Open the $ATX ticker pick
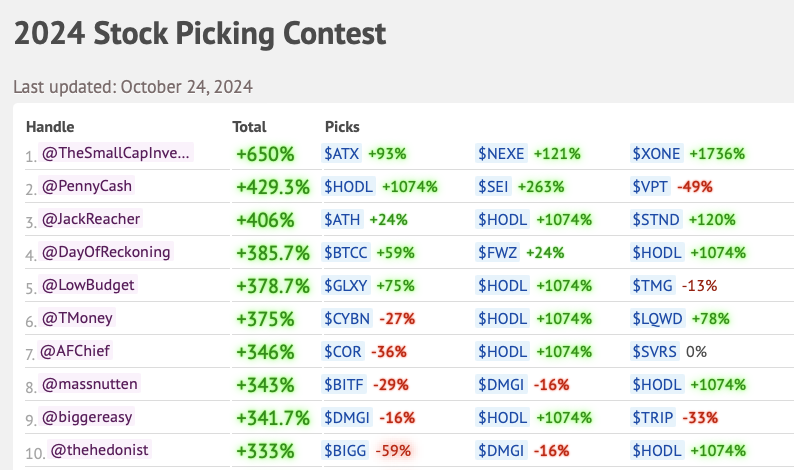Image resolution: width=794 pixels, height=470 pixels. pyautogui.click(x=342, y=153)
